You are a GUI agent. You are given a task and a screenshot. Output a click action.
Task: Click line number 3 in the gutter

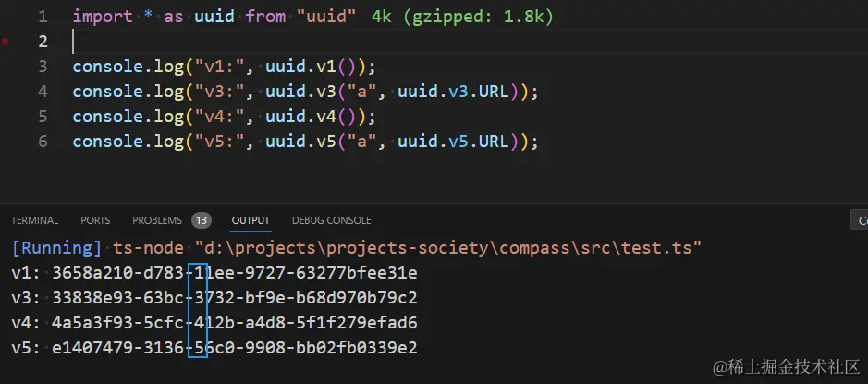(x=43, y=67)
